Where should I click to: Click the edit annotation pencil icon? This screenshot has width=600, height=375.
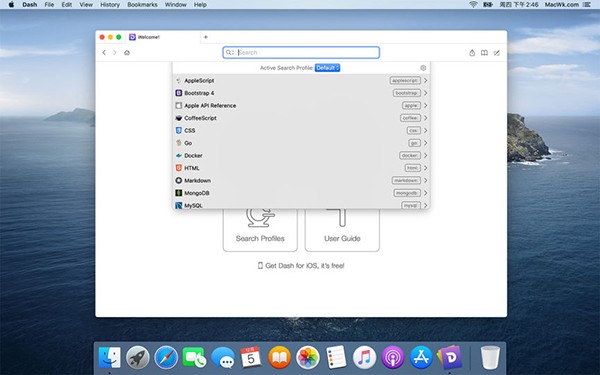pos(497,53)
